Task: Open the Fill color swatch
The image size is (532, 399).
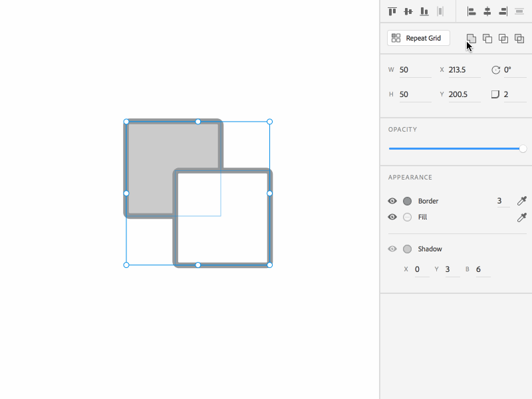Action: pos(407,217)
